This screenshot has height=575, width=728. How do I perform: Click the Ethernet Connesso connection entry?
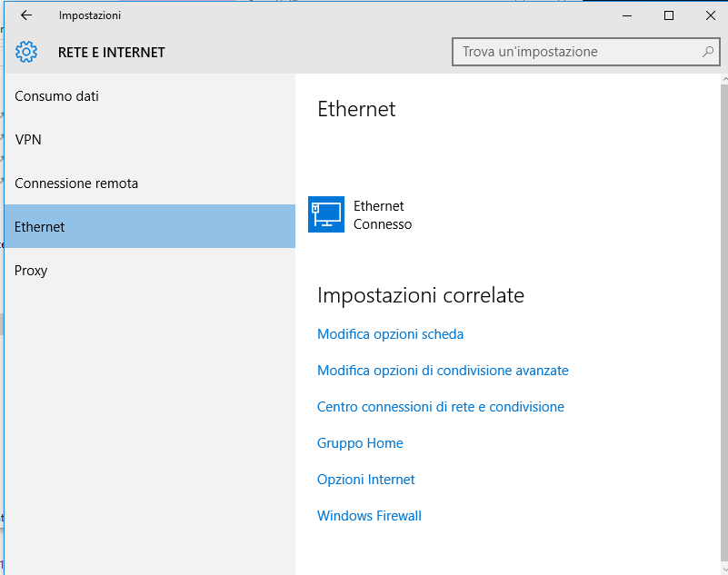[360, 214]
